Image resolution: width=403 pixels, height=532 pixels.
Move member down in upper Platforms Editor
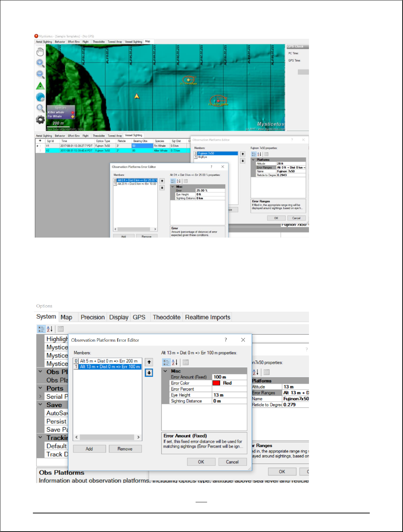point(242,161)
